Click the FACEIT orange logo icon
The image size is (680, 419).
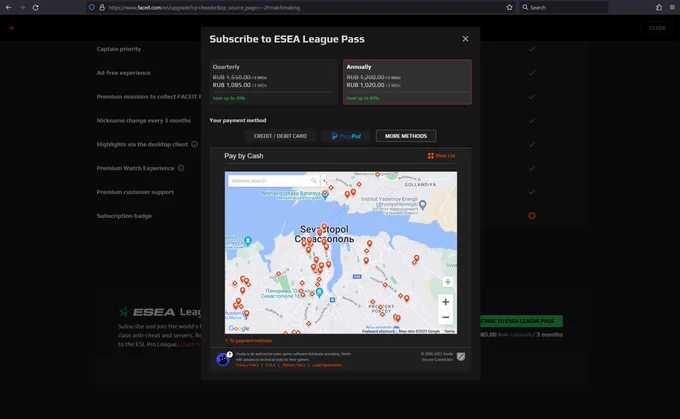[11, 28]
